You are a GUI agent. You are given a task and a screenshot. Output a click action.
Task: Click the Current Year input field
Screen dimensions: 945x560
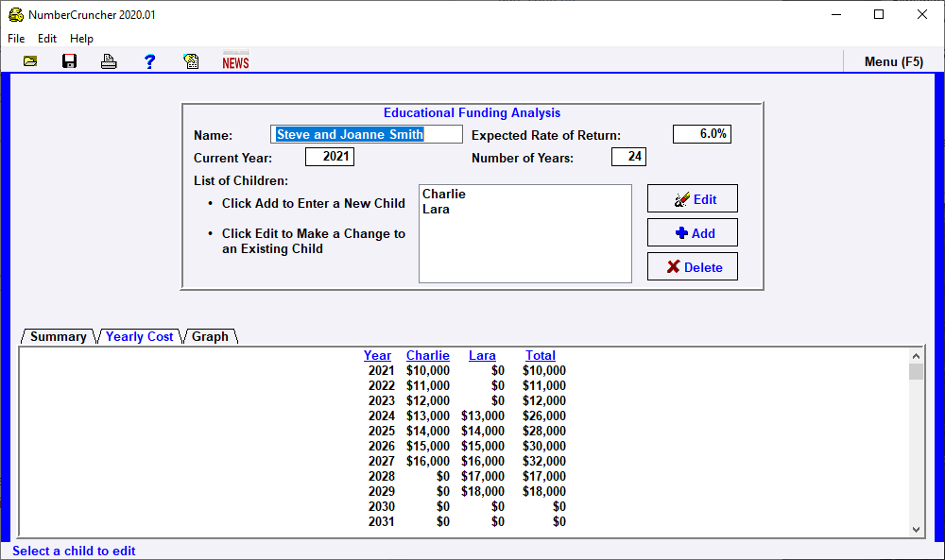(x=330, y=157)
